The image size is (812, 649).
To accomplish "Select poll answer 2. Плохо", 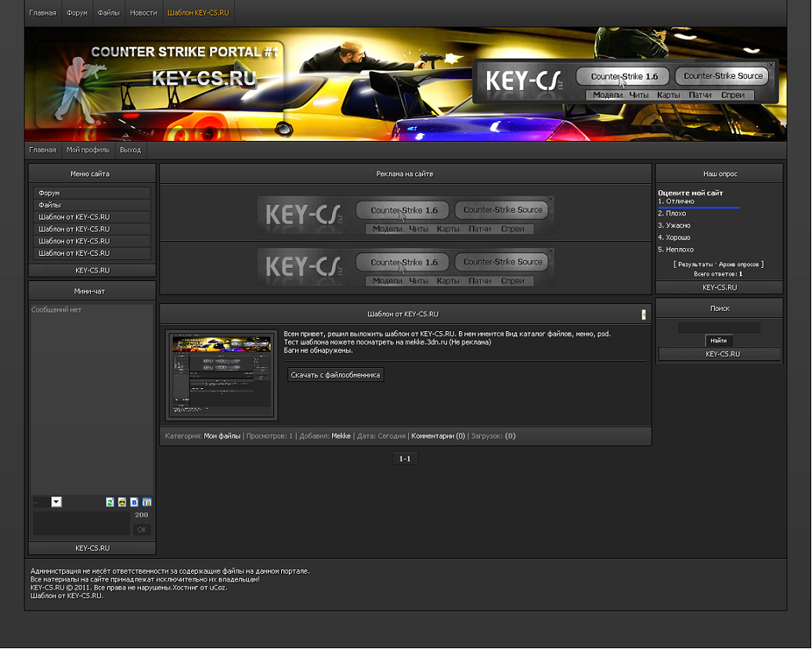I will click(672, 214).
